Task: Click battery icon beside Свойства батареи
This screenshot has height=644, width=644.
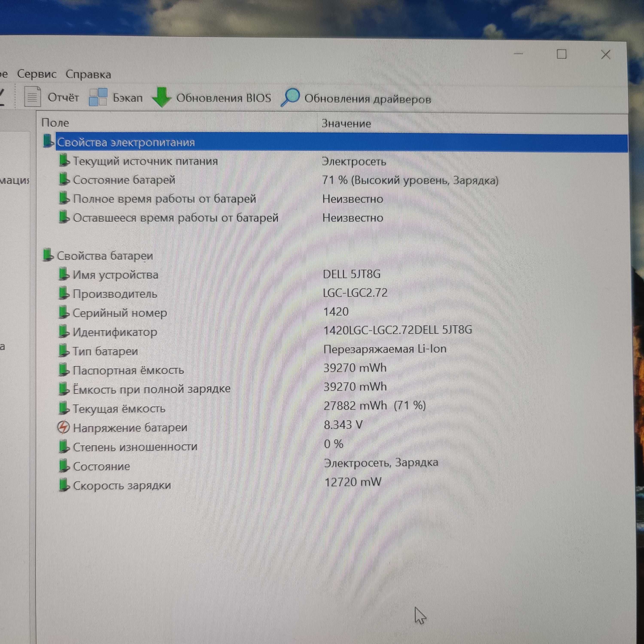Action: [48, 255]
